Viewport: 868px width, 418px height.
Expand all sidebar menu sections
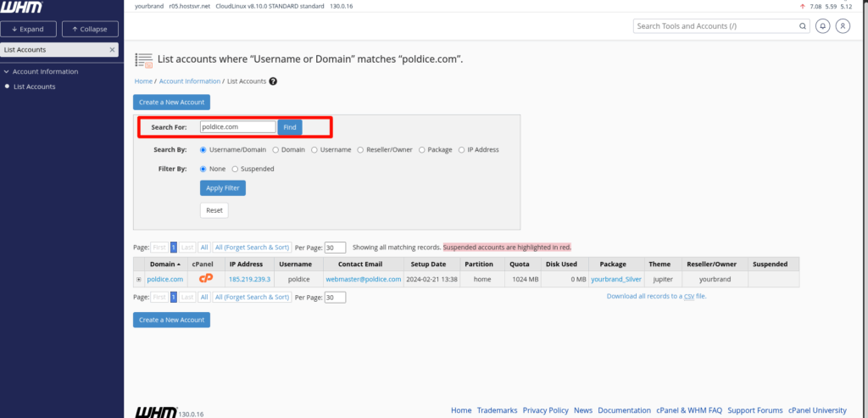31,29
